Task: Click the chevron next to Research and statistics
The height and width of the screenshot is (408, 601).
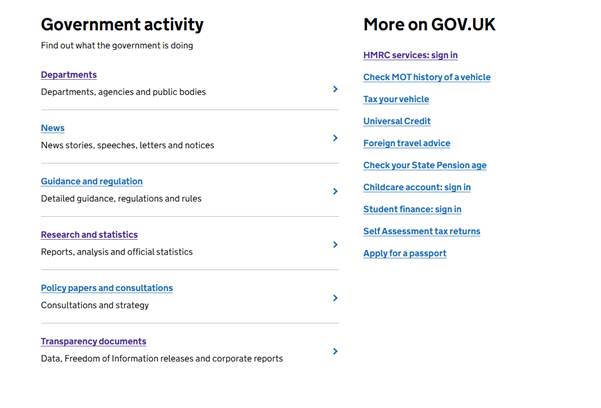Action: click(335, 245)
